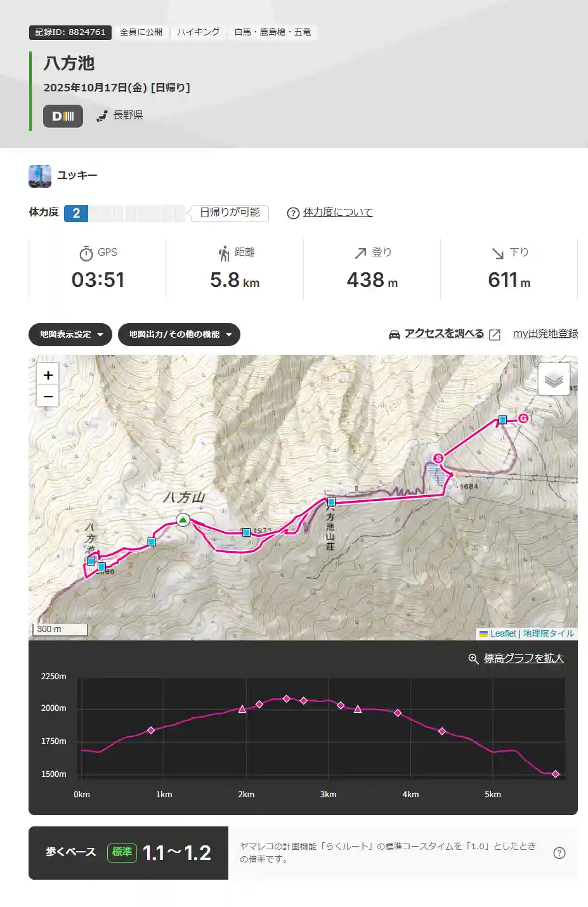
Task: Open user ユッキー's profile avatar
Action: pyautogui.click(x=40, y=176)
